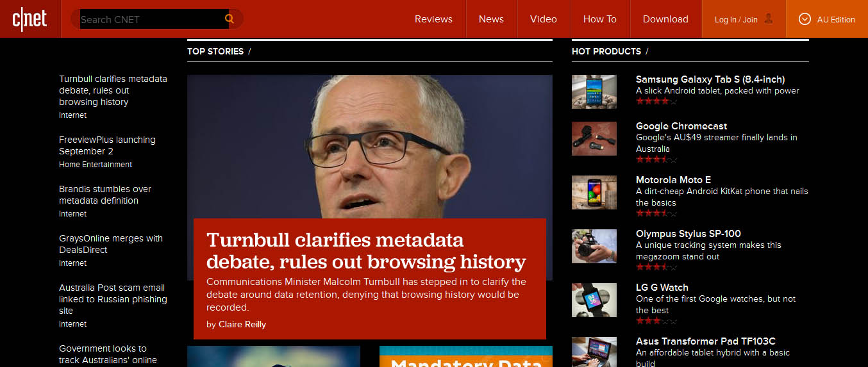
Task: Open the Reviews menu
Action: coord(433,19)
